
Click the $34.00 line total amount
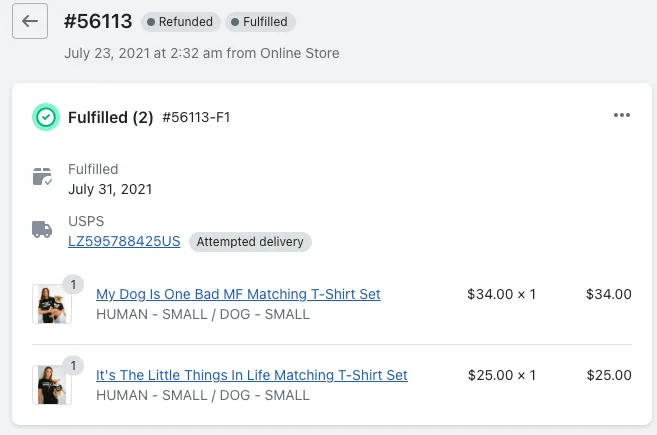tap(608, 294)
